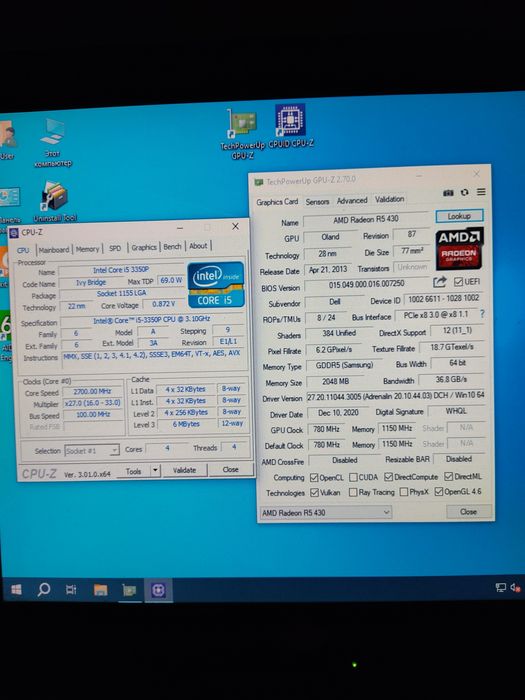Image resolution: width=525 pixels, height=700 pixels.
Task: Click the CPU-Z taskbar icon
Action: click(x=158, y=590)
